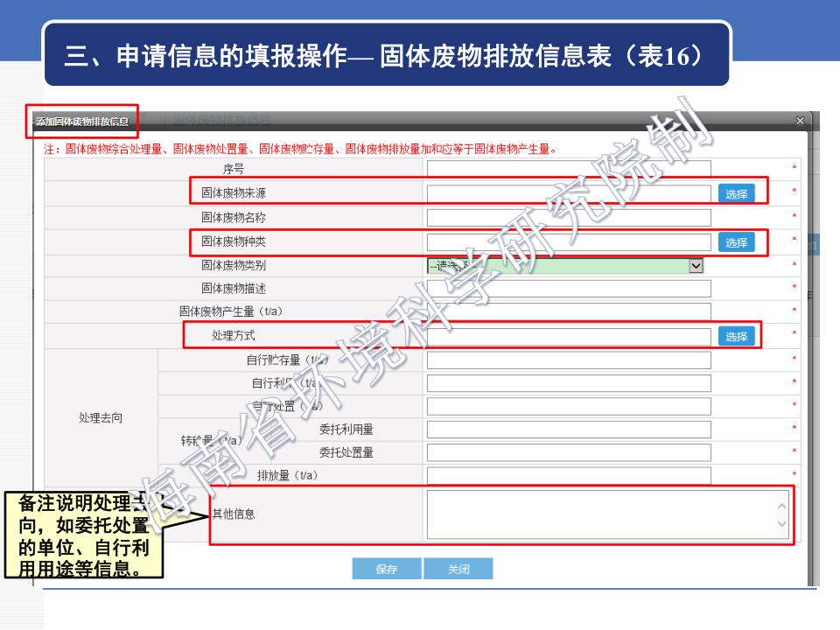Screen dimensions: 840x630
Task: Click the 委托利用量 input field
Action: [569, 429]
